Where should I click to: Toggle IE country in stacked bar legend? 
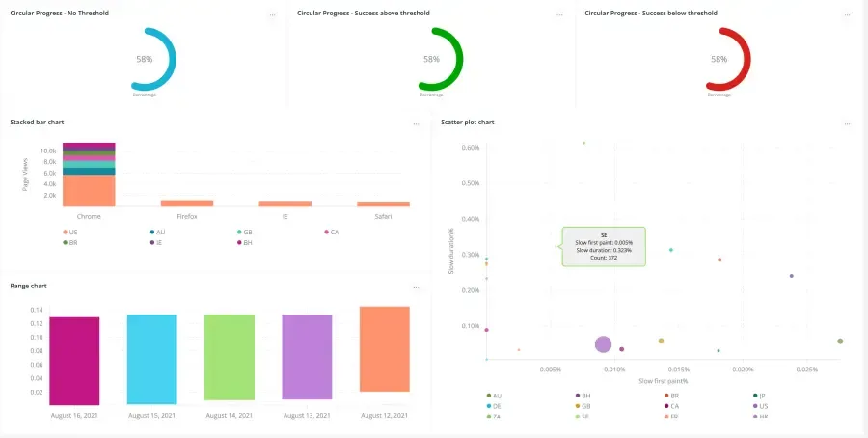[157, 243]
